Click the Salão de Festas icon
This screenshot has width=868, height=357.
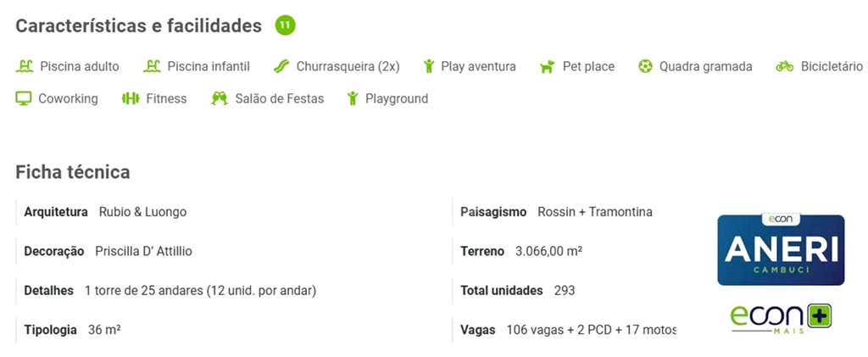220,98
